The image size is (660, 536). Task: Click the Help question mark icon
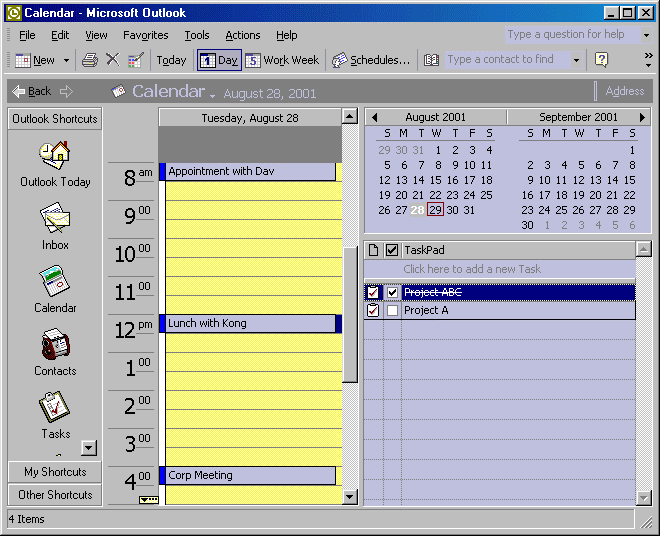point(601,60)
